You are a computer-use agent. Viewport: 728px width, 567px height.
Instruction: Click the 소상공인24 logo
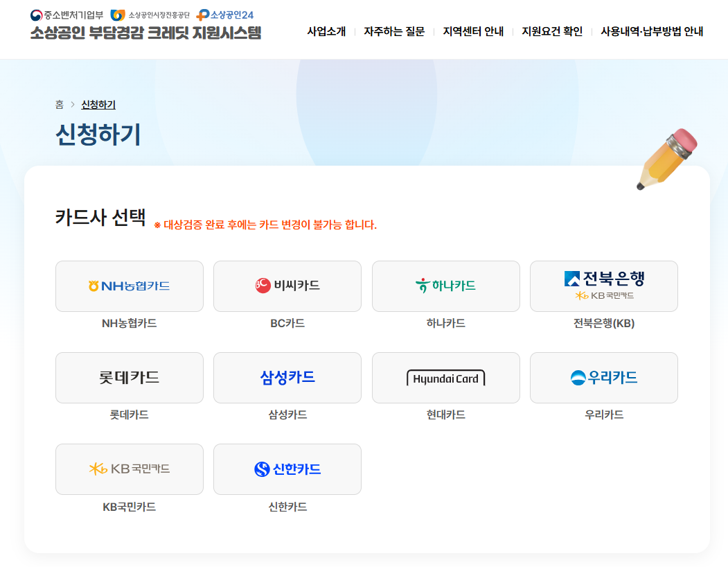point(224,15)
